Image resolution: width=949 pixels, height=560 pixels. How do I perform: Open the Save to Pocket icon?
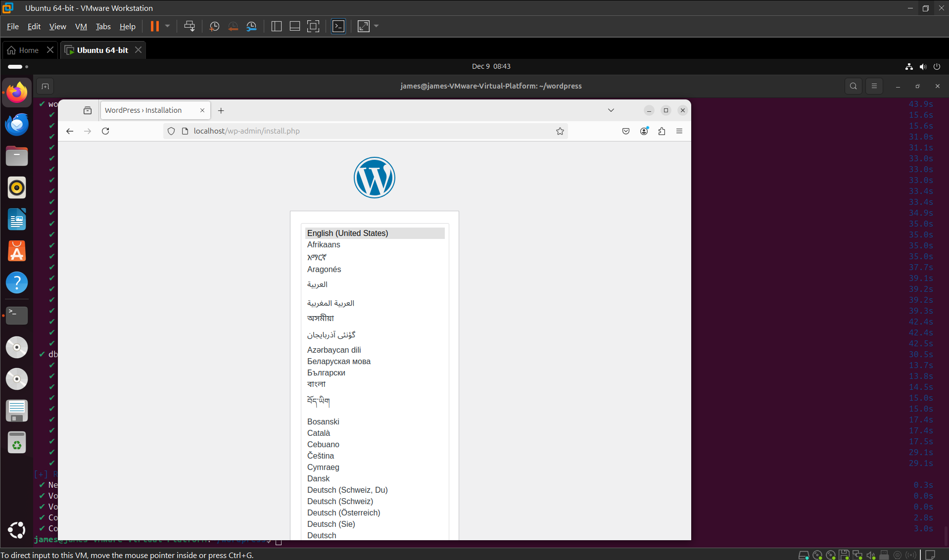click(x=625, y=131)
